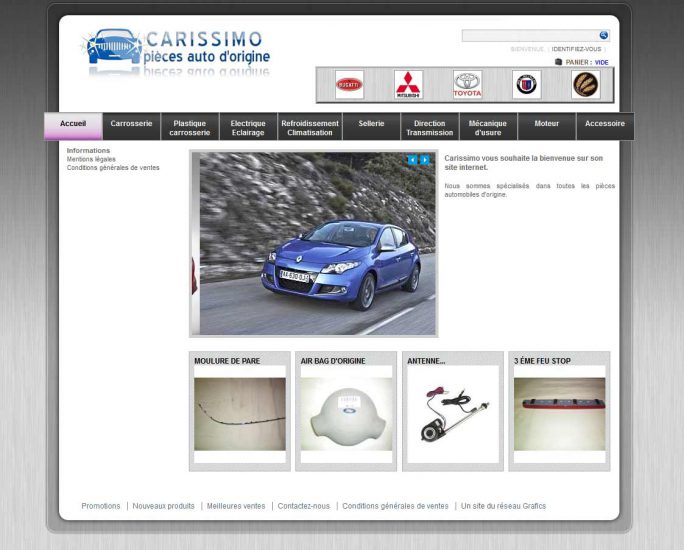Open the Nouveaux produits footer link
Image resolution: width=684 pixels, height=550 pixels.
[x=163, y=506]
